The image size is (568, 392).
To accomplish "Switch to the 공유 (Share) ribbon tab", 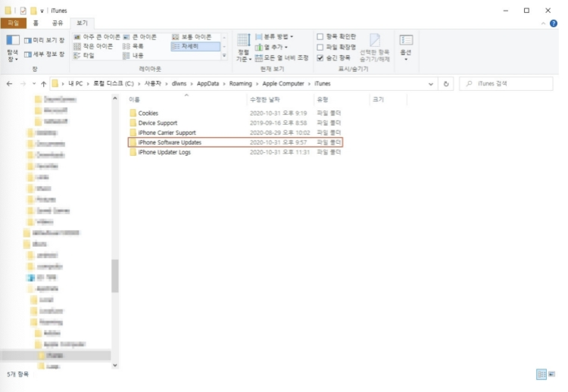I will 58,23.
